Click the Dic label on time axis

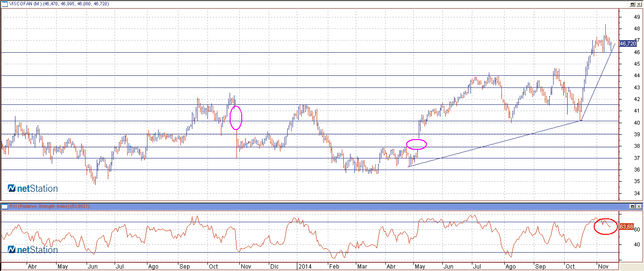pos(274,266)
